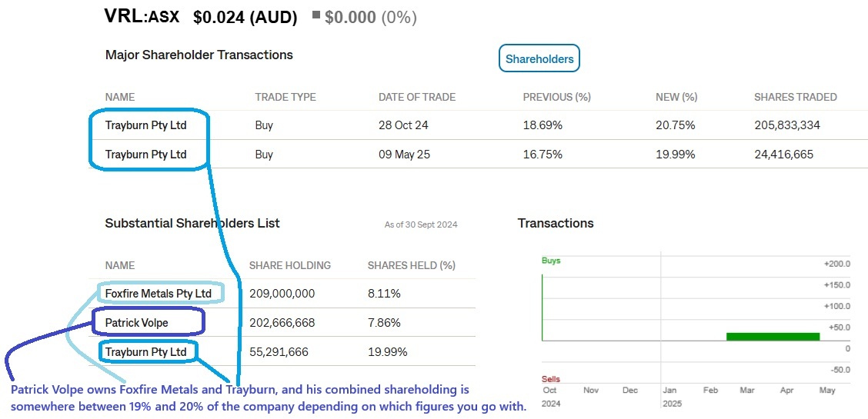This screenshot has height=419, width=868.
Task: Sort by Shares Held (%) column header
Action: coord(412,265)
